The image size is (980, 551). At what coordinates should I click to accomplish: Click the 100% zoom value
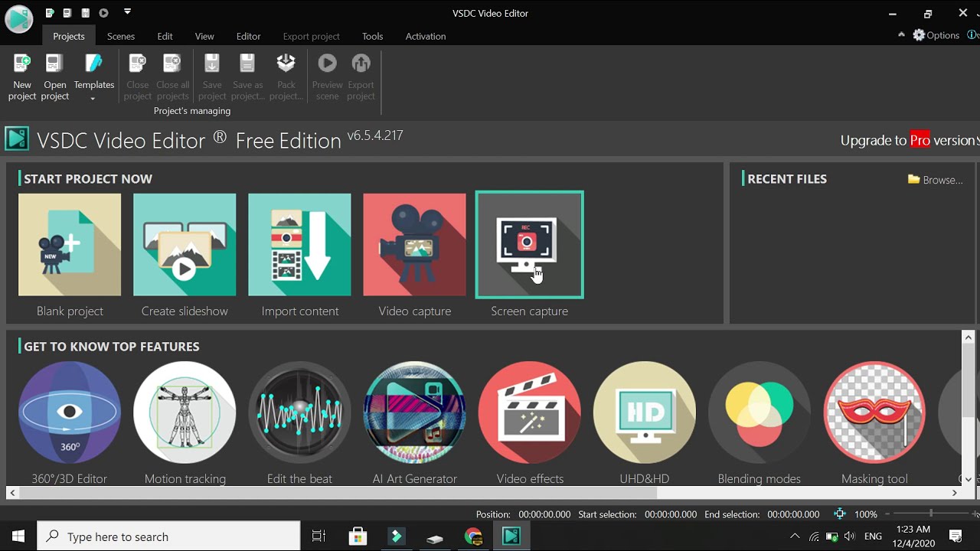pos(866,515)
